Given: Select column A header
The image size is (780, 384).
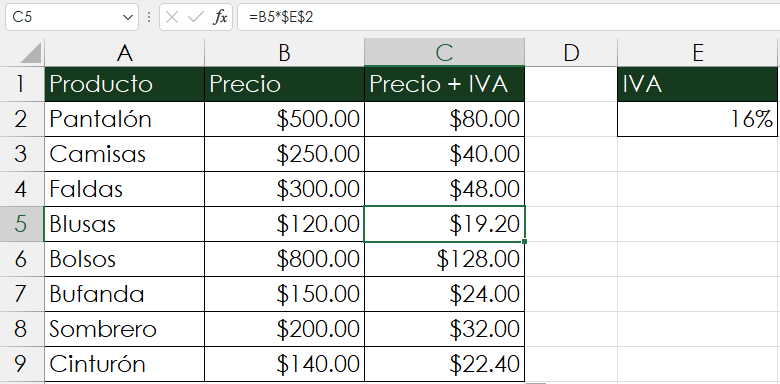Looking at the screenshot, I should point(124,52).
